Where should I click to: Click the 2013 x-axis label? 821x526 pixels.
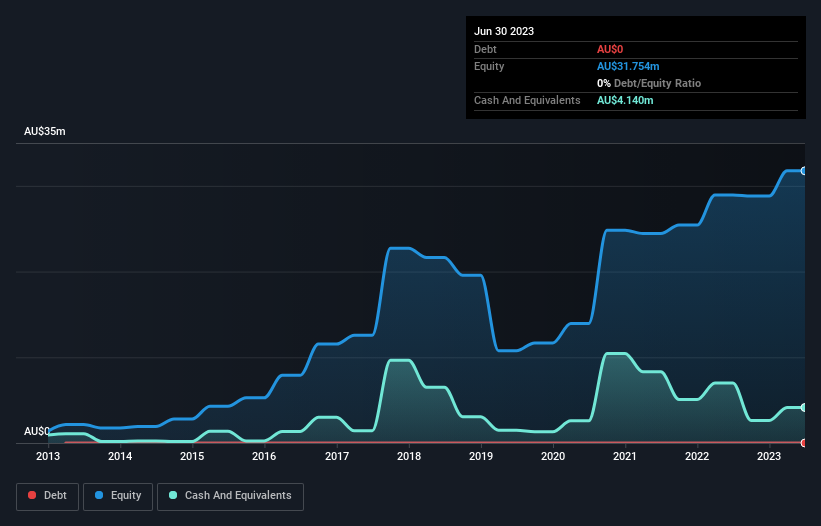pos(48,456)
